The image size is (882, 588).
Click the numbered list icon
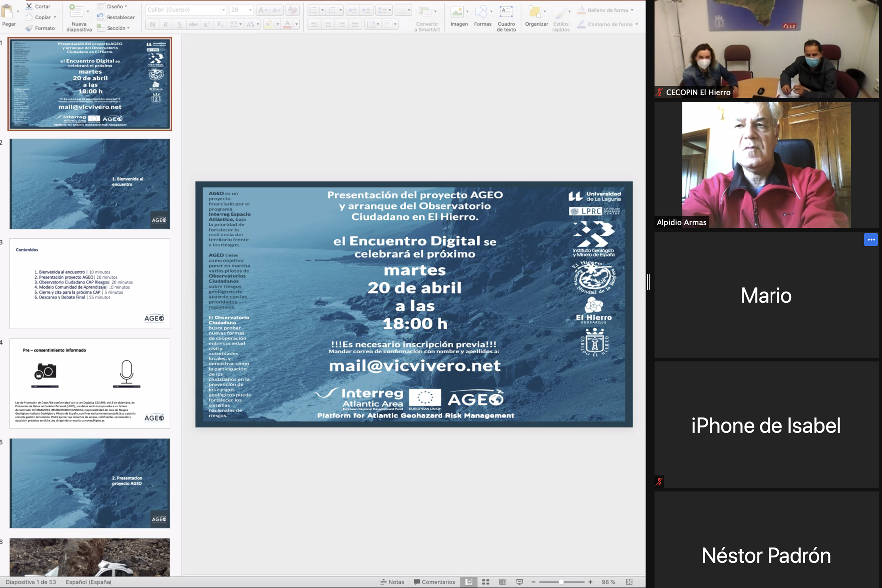(x=332, y=10)
